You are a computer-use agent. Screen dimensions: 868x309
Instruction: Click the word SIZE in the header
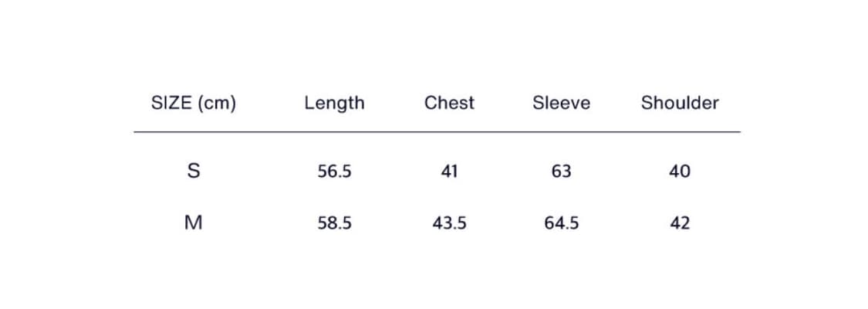[171, 103]
